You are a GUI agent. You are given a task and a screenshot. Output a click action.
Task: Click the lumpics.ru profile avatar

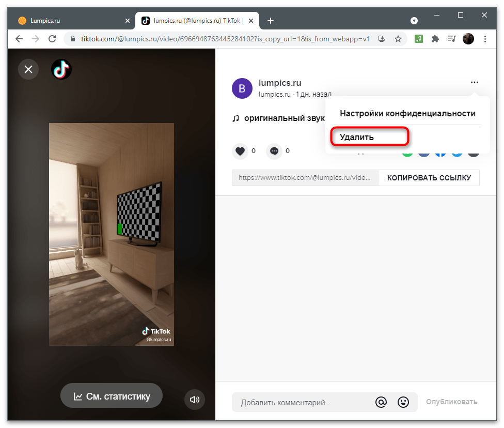242,88
